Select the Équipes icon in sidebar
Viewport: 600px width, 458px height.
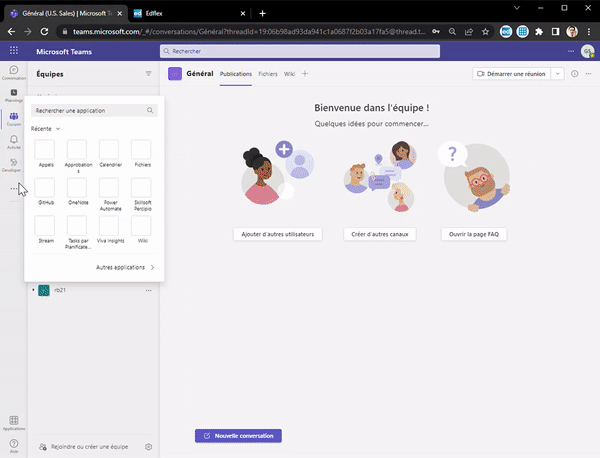(14, 119)
